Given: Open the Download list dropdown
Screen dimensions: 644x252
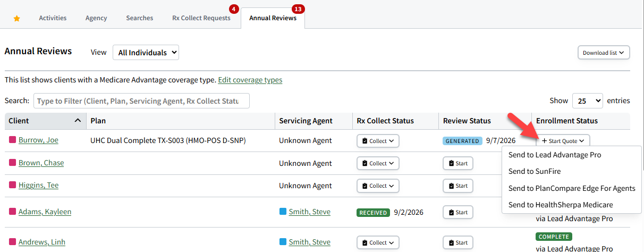Looking at the screenshot, I should coord(604,53).
